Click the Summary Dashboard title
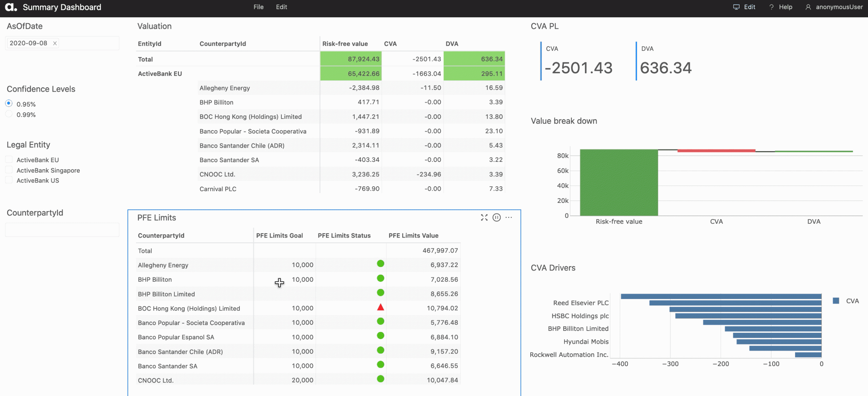The width and height of the screenshot is (868, 396). coord(62,7)
